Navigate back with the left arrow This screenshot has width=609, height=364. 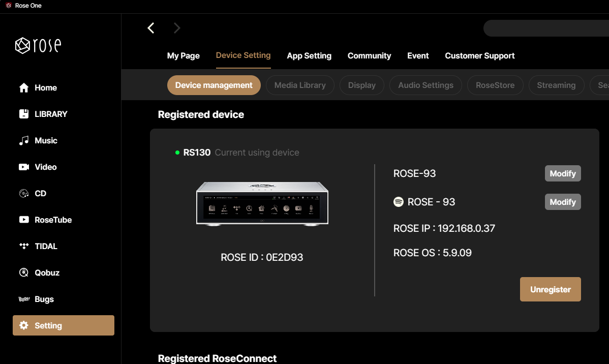coord(151,28)
